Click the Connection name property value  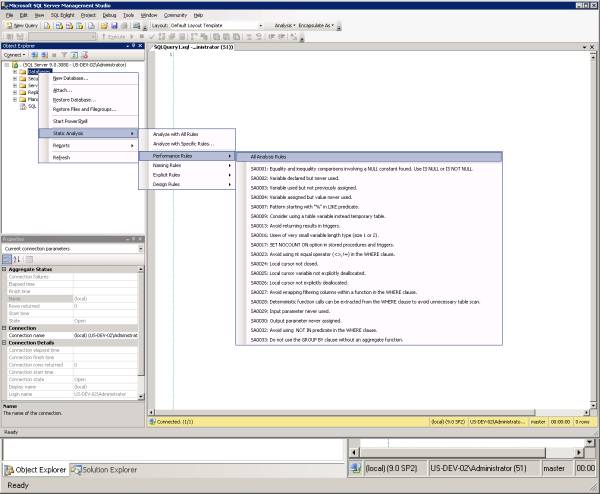105,336
